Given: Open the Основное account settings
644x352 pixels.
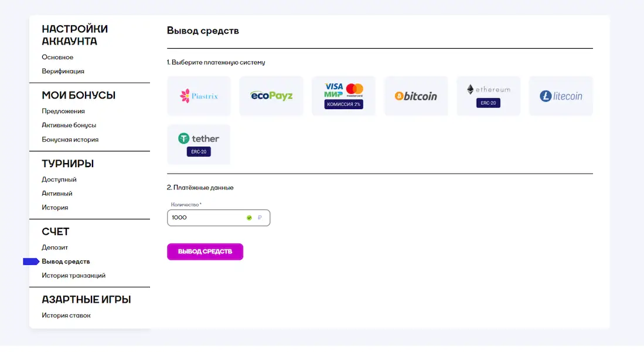Looking at the screenshot, I should pos(57,57).
